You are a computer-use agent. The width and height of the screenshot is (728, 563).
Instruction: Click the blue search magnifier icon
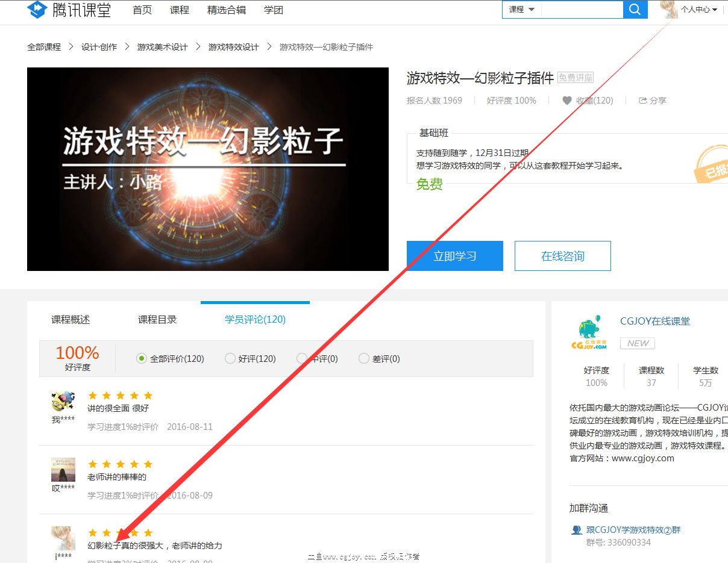click(635, 9)
